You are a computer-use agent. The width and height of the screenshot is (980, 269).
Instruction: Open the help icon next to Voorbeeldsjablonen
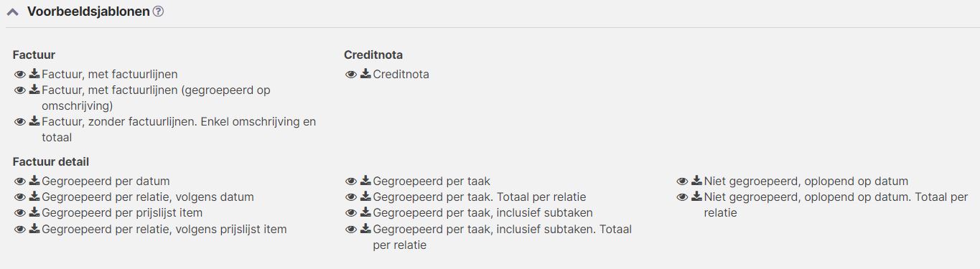coord(159,11)
